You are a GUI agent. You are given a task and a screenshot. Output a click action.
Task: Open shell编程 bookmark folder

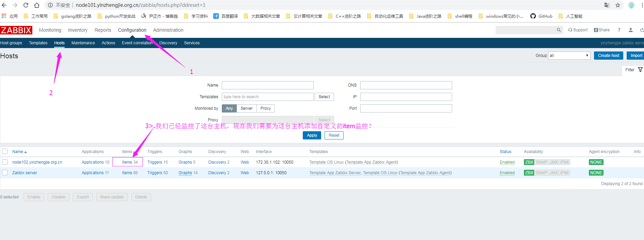[x=460, y=16]
